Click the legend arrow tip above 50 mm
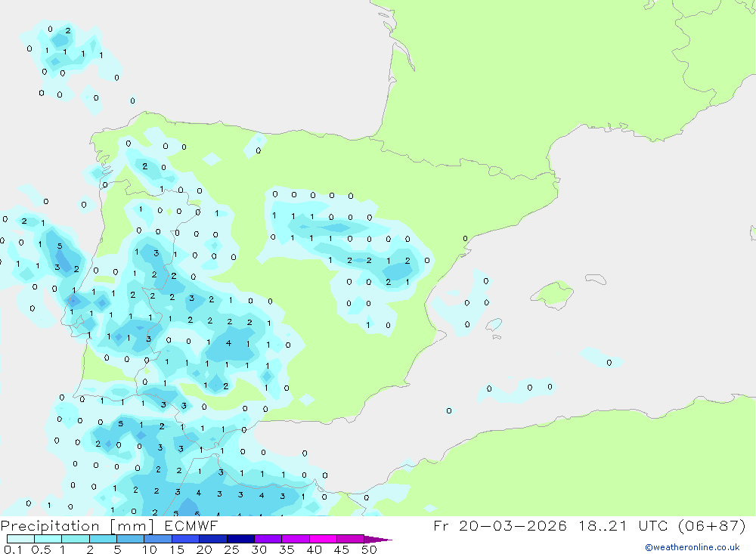This screenshot has width=756, height=554. [x=379, y=540]
